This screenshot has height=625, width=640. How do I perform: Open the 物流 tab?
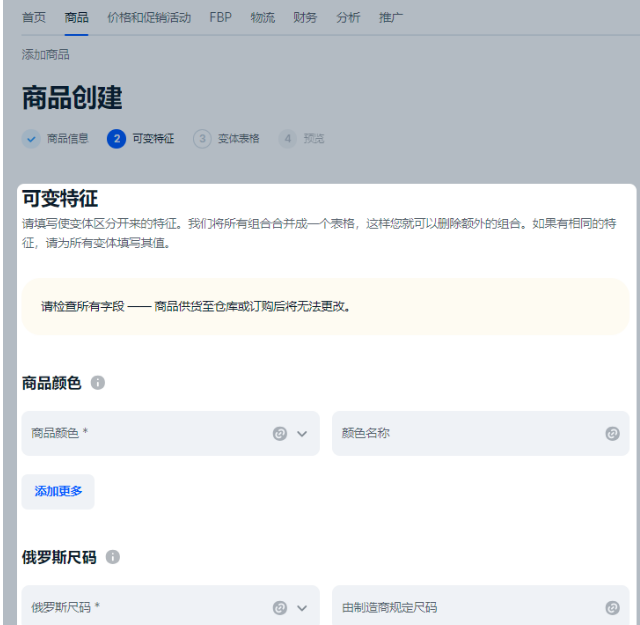(262, 18)
